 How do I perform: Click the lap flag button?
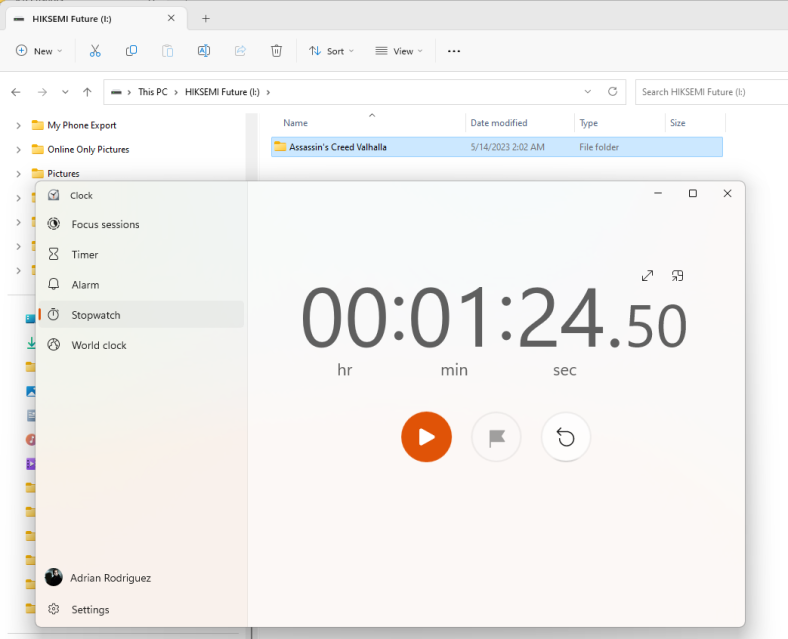496,437
